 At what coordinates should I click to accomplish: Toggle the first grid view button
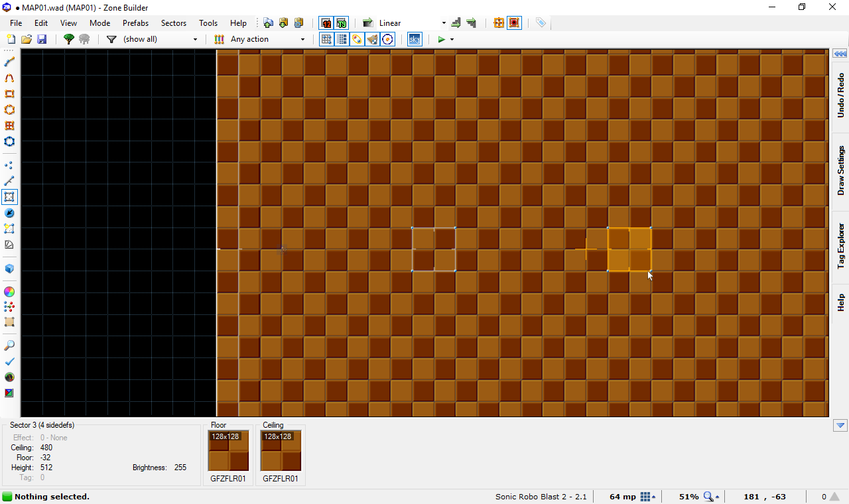coord(326,40)
